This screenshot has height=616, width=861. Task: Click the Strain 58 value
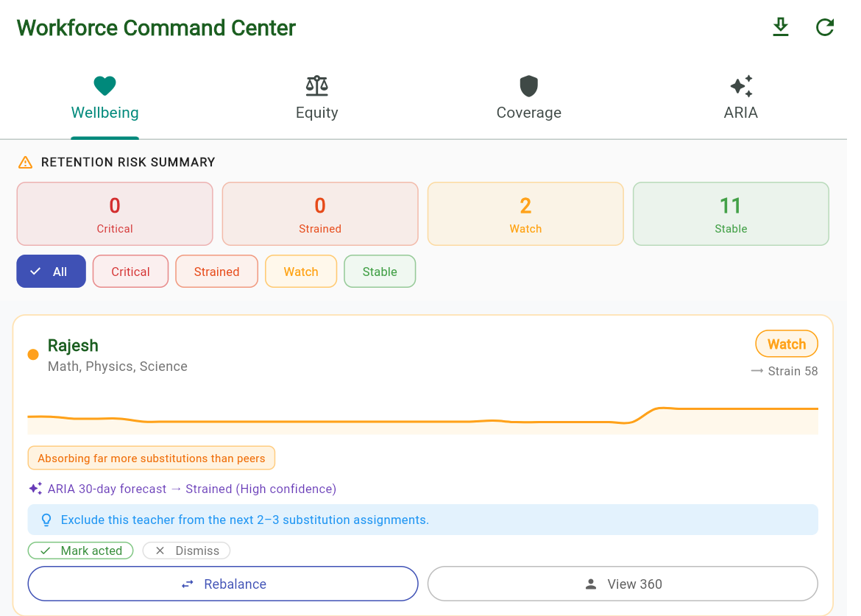pyautogui.click(x=793, y=371)
